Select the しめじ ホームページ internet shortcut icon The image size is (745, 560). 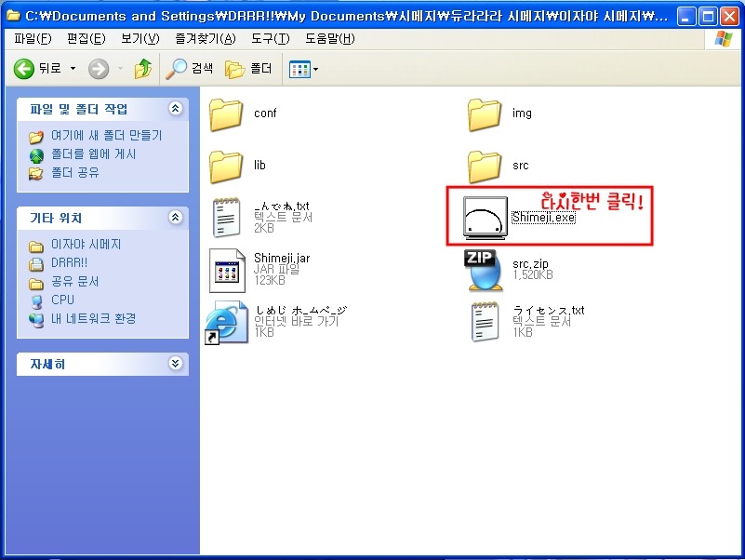tap(227, 322)
